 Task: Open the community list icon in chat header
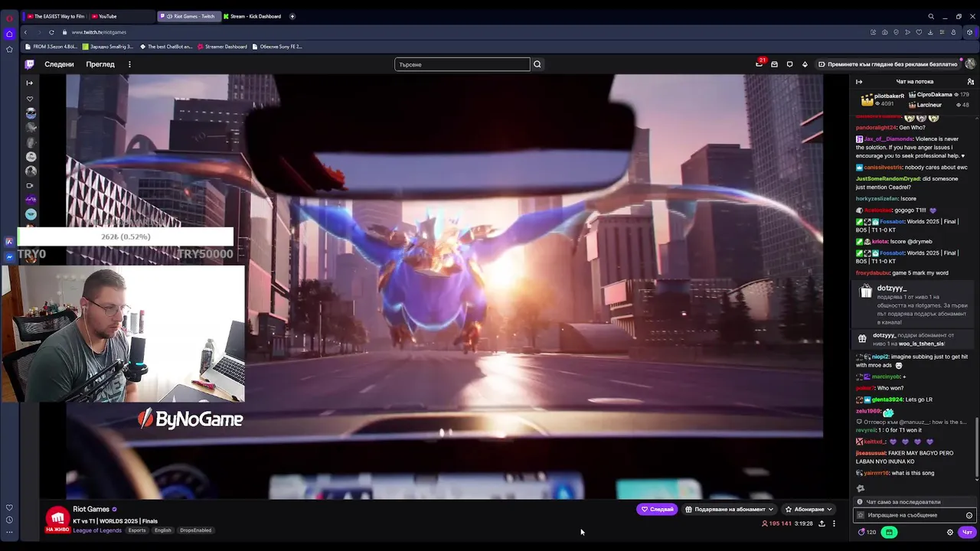pyautogui.click(x=971, y=81)
